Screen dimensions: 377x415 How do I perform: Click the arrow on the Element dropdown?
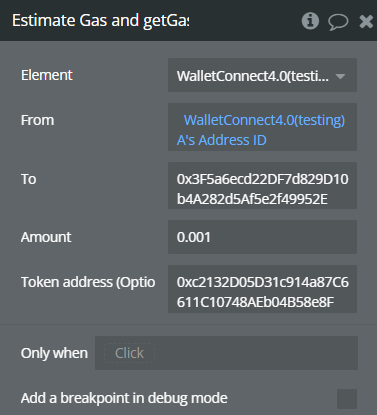tap(340, 77)
